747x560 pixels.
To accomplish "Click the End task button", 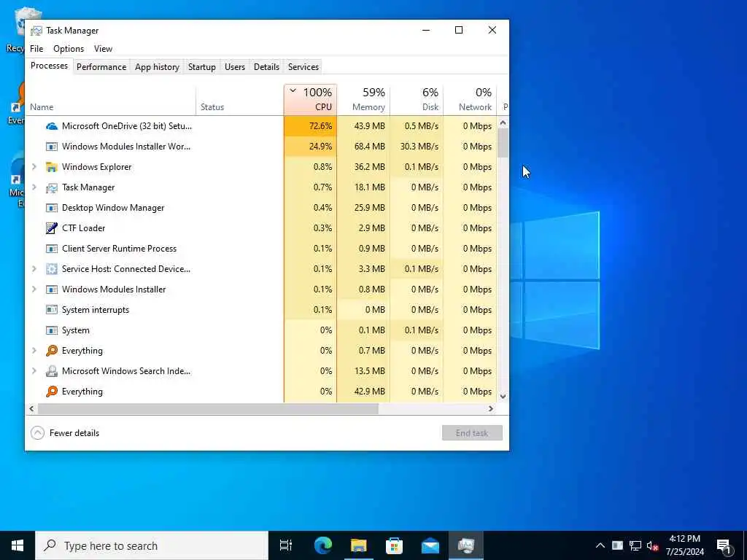I will click(x=472, y=433).
